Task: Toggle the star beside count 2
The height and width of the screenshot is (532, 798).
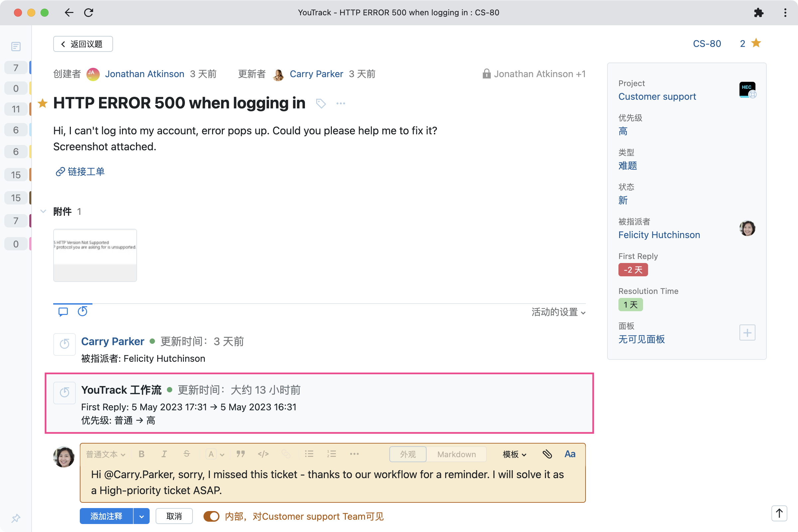Action: coord(756,43)
